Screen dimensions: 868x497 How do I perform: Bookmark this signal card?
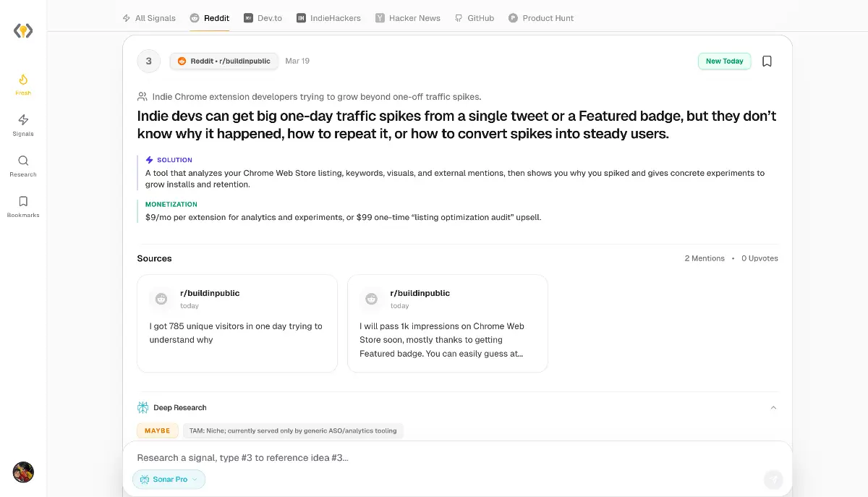click(767, 61)
